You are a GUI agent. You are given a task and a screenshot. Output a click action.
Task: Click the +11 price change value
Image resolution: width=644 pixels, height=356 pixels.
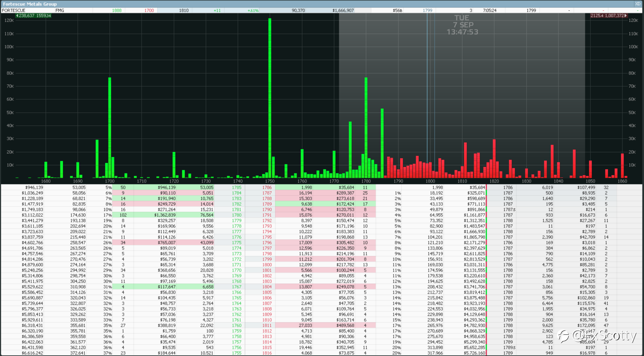click(x=217, y=10)
